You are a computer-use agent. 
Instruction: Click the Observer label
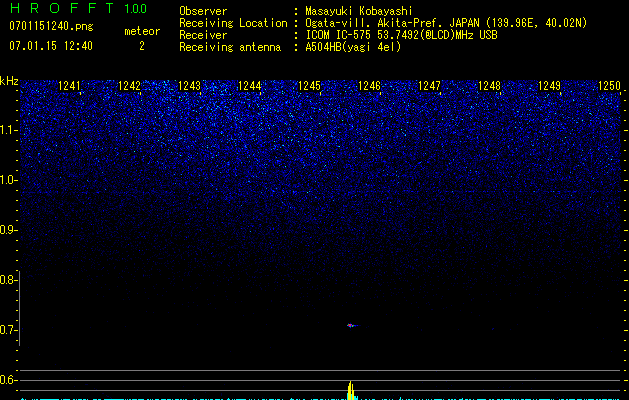click(x=203, y=11)
